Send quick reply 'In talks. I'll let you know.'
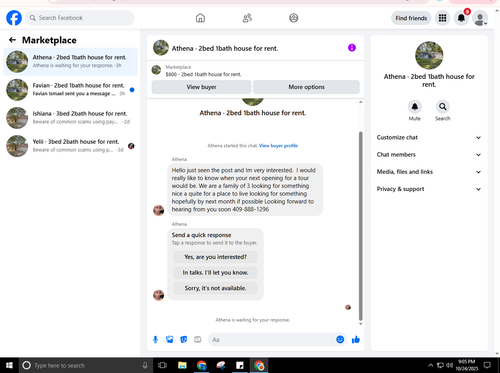Screen dimensions: 500x373 coord(215,273)
